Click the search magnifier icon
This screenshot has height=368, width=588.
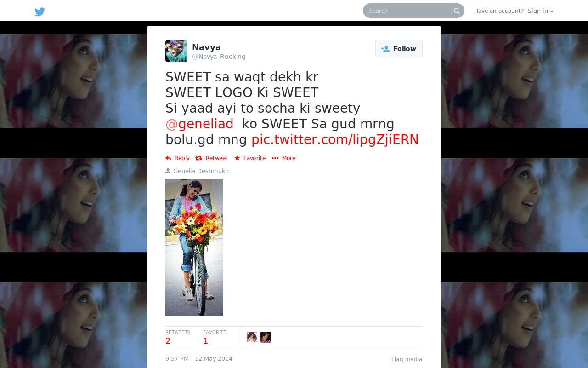(x=456, y=11)
